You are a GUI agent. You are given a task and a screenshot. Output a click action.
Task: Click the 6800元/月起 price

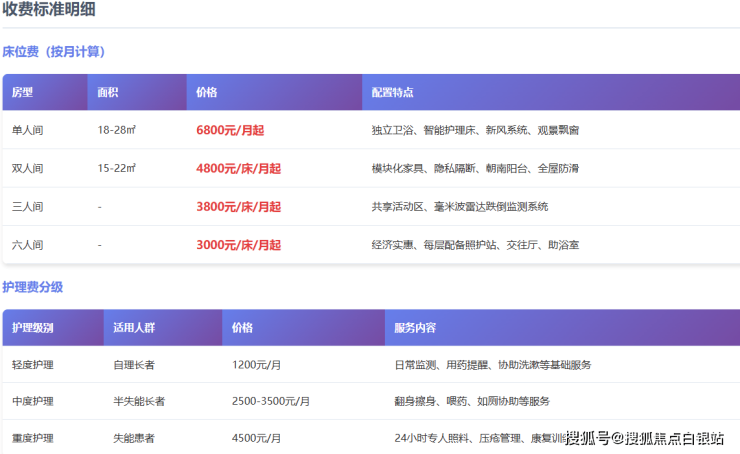coord(230,130)
